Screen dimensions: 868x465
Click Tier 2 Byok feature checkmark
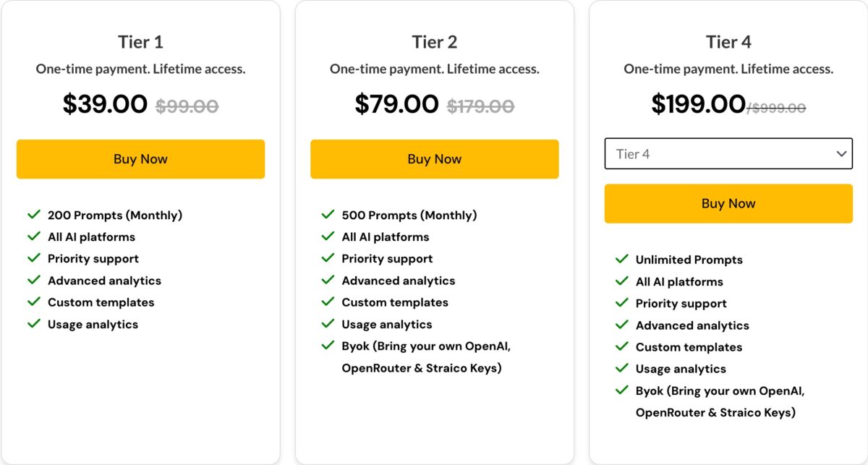(x=328, y=346)
